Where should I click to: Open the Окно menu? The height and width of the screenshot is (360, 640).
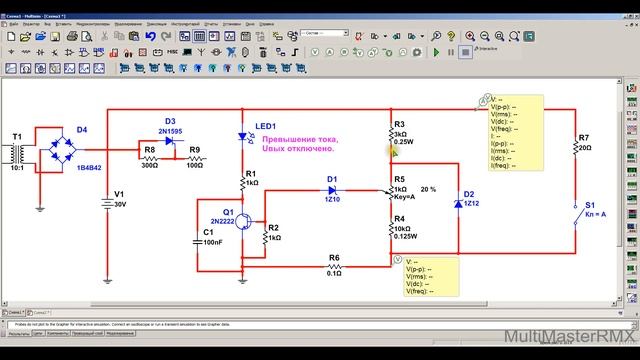coord(250,24)
